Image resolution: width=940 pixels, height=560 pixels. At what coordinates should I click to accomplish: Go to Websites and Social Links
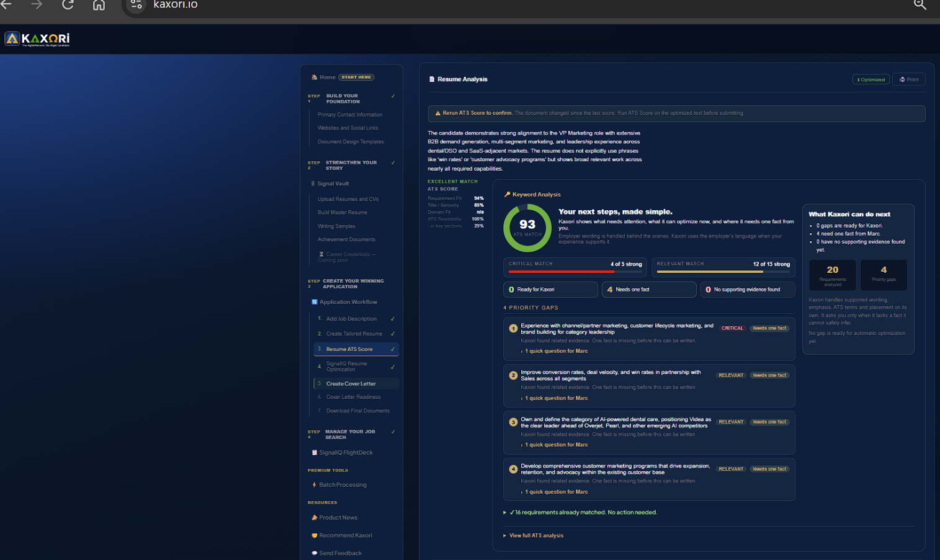348,128
